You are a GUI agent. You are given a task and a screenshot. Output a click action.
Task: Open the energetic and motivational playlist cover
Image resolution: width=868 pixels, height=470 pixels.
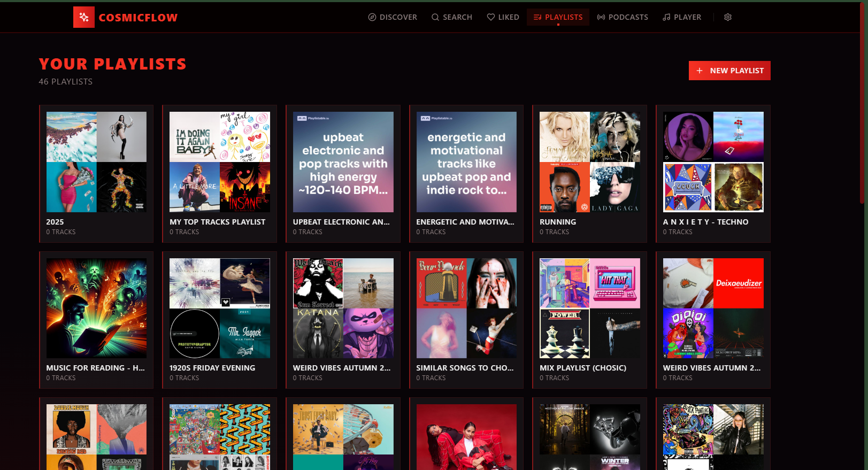(x=466, y=162)
